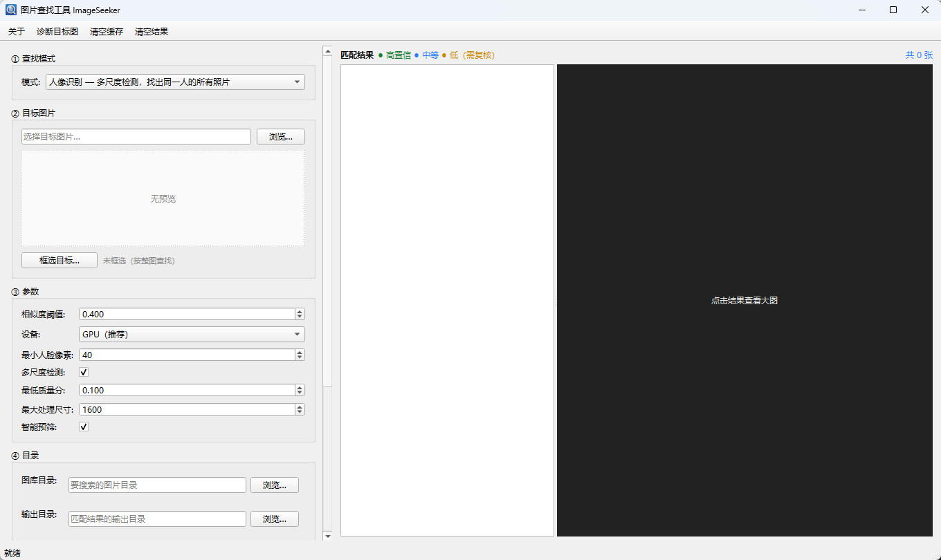Increase the 最低质量分 spinner up arrow
941x560 pixels.
coord(300,388)
